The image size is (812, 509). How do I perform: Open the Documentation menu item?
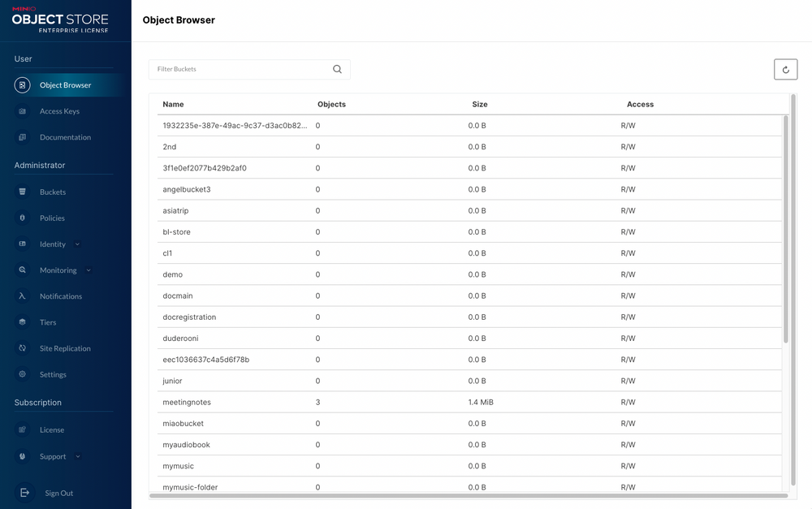[x=65, y=137]
